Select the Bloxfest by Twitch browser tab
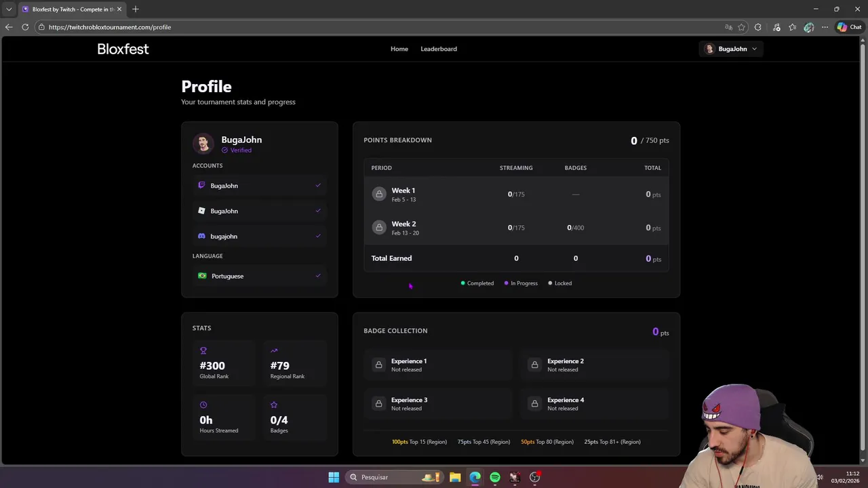This screenshot has height=488, width=868. coord(71,9)
